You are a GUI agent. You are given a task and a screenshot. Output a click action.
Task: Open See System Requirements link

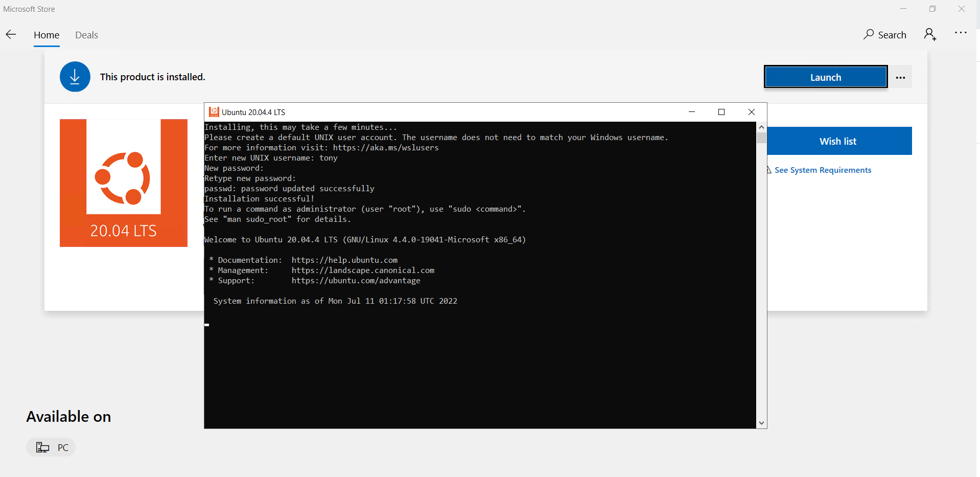(x=823, y=170)
